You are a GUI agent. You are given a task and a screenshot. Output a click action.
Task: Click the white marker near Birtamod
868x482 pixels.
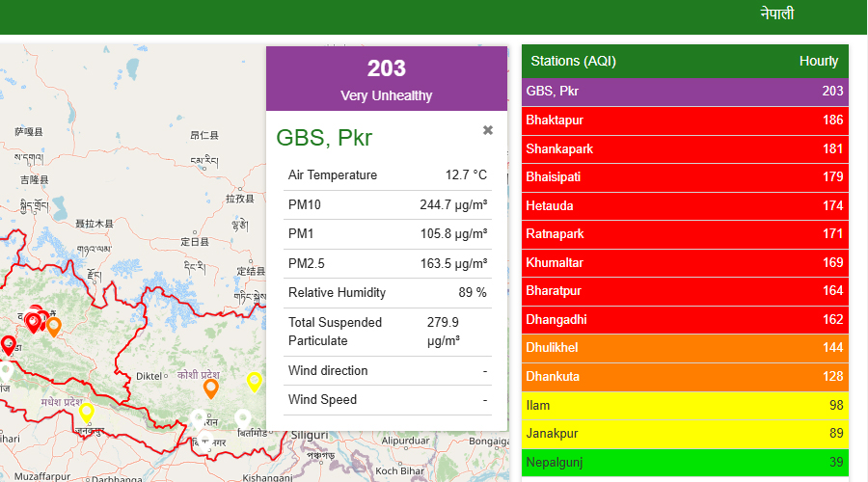pyautogui.click(x=242, y=416)
